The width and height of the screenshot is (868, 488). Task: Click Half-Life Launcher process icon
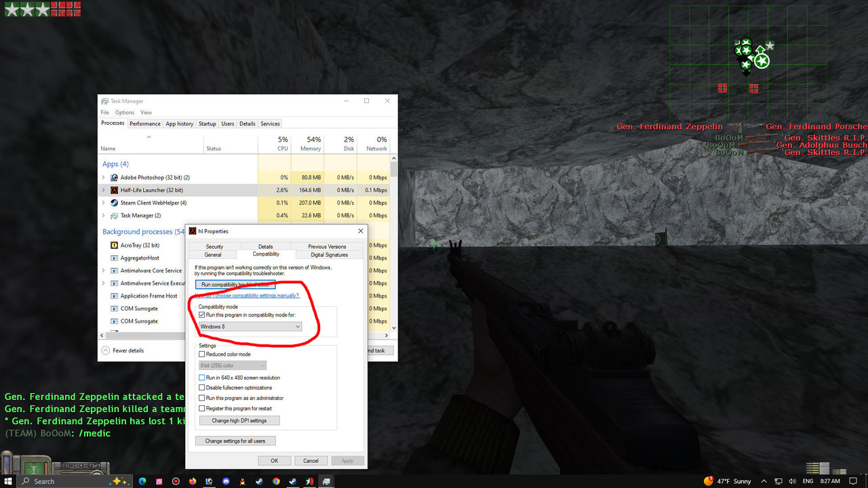[x=115, y=190]
